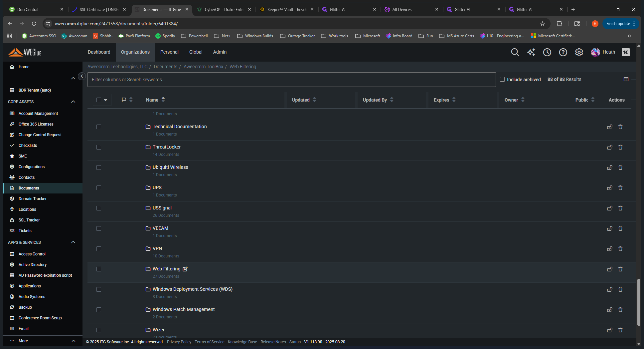
Task: Check the UPS row checkbox
Action: (99, 188)
